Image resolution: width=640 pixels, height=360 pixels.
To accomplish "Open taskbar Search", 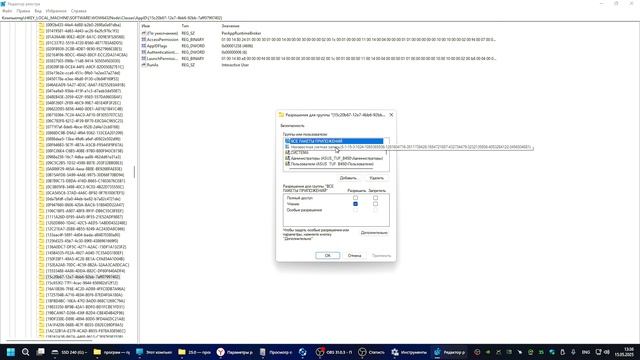I will (25, 352).
